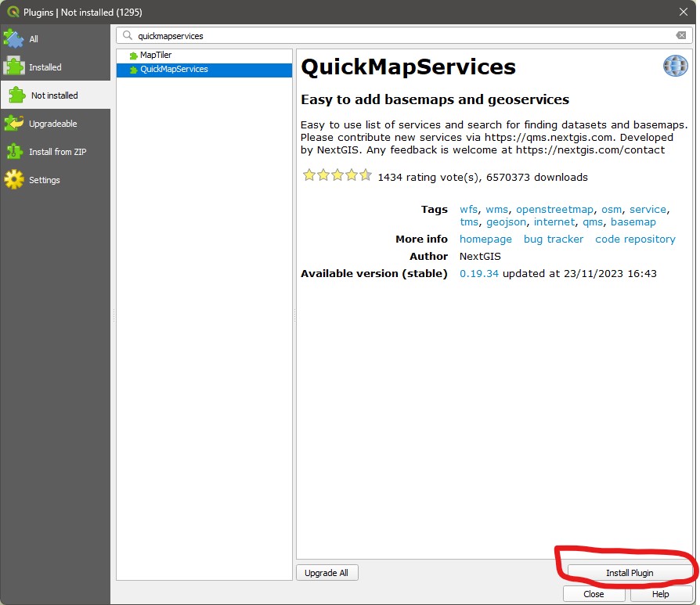Click the Install Plugin button
This screenshot has width=700, height=605.
click(x=630, y=572)
